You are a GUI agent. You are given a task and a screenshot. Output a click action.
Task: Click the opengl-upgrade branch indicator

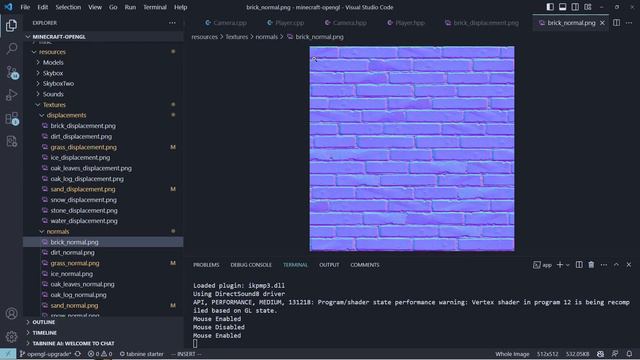click(45, 354)
